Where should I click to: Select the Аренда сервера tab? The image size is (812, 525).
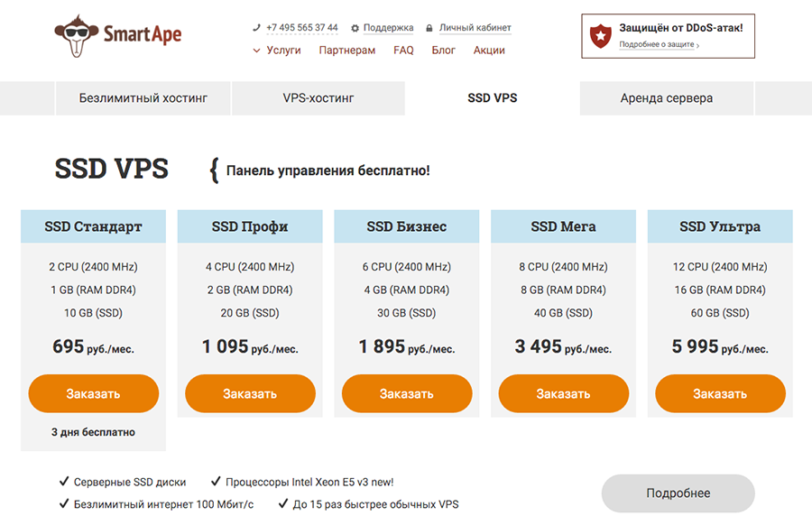coord(667,97)
